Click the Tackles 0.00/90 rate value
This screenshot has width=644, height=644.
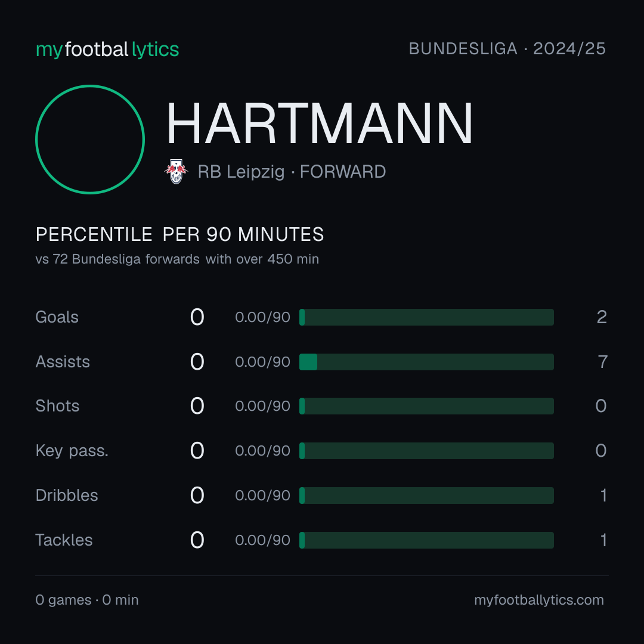pyautogui.click(x=262, y=540)
